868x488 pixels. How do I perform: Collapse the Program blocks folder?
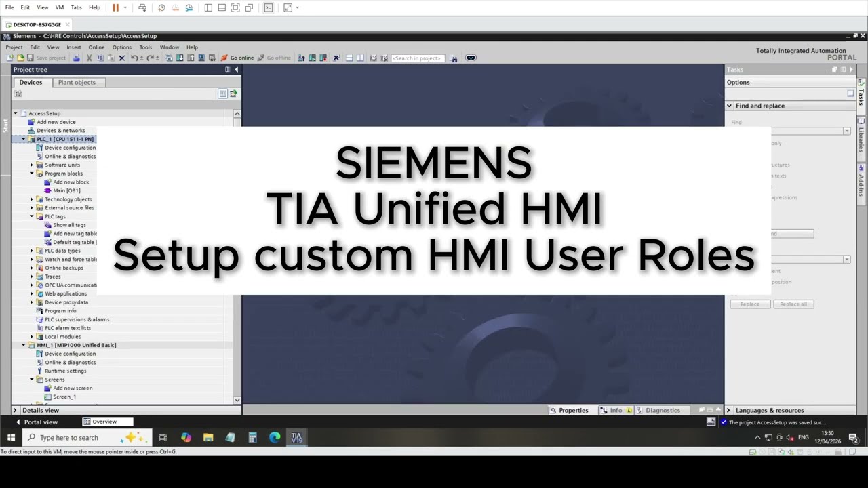[32, 174]
